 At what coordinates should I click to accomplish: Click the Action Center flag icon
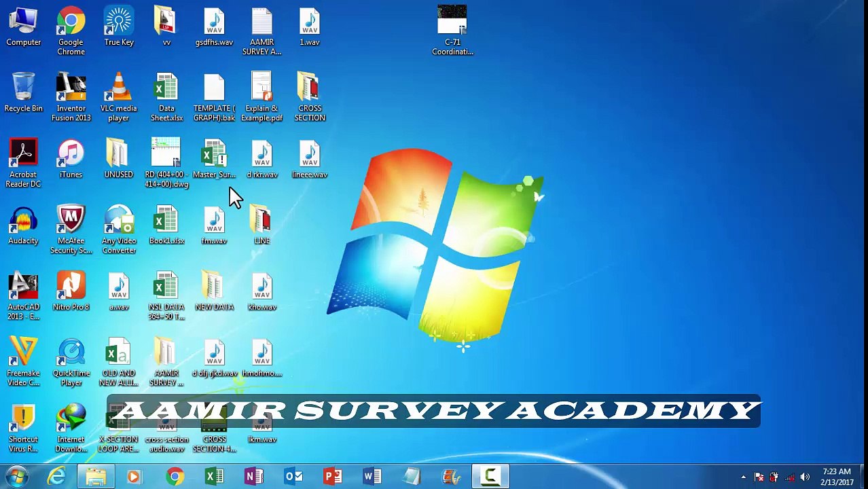click(x=759, y=477)
